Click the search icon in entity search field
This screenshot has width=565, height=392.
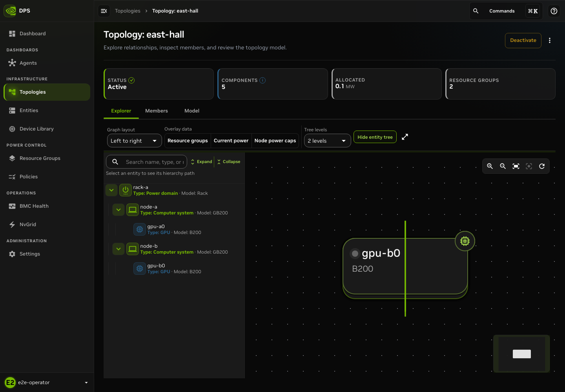(115, 162)
